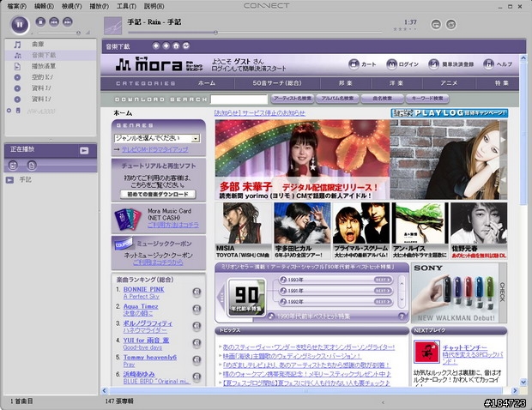Toggle shuffle mode button
Viewport: 532px width, 410px height.
pos(450,24)
